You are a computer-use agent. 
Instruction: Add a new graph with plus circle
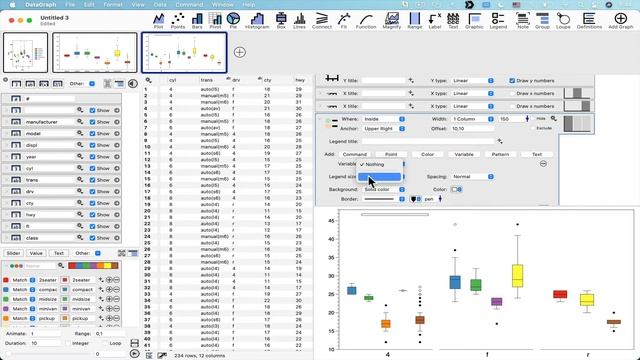point(240,52)
